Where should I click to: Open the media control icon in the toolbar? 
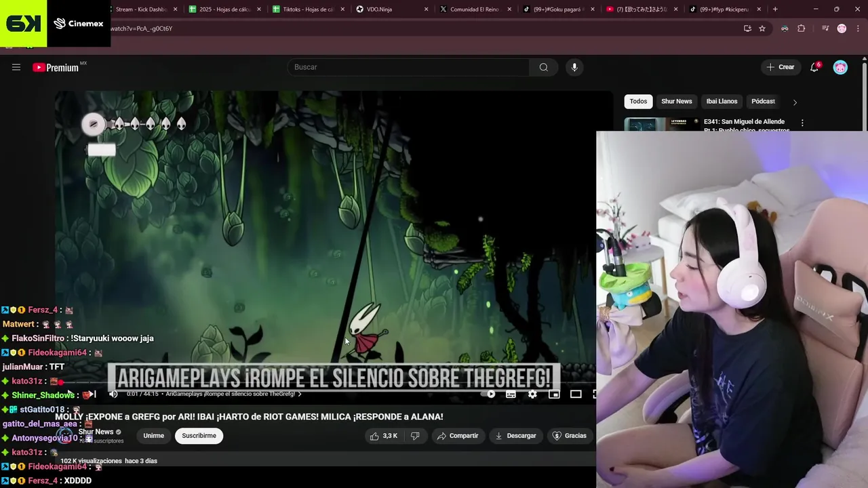coord(825,28)
